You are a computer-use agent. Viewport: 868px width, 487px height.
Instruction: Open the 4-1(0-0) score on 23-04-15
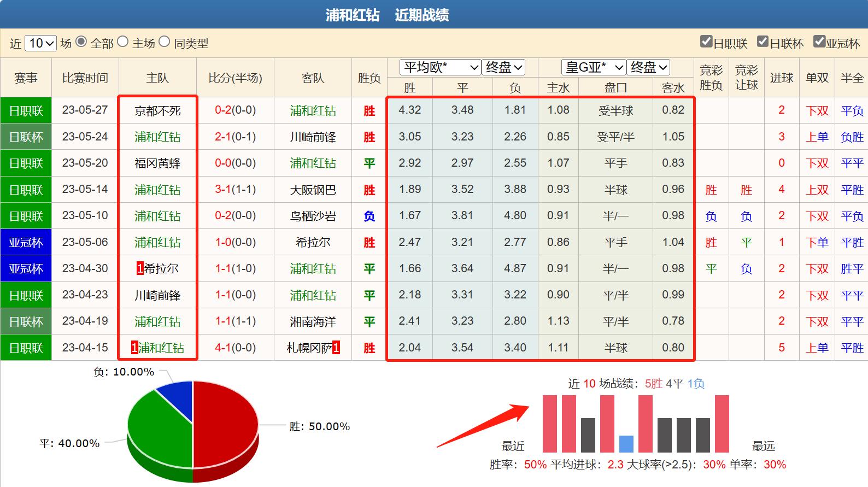click(235, 348)
